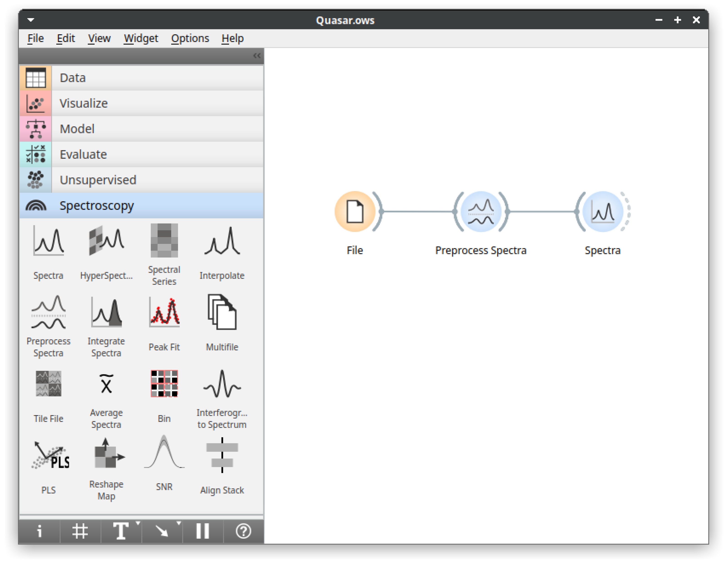The height and width of the screenshot is (565, 728).
Task: Select the Preprocess Spectra canvas node
Action: pyautogui.click(x=481, y=211)
